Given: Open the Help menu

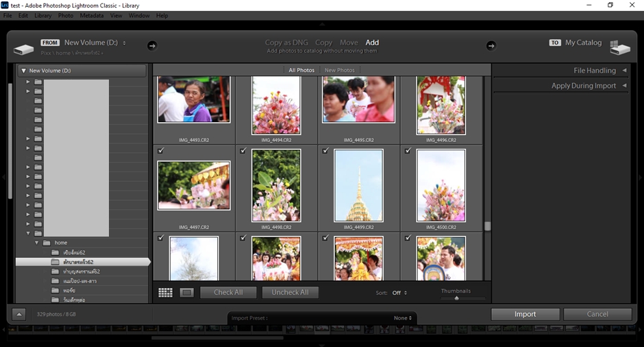Looking at the screenshot, I should pyautogui.click(x=162, y=16).
